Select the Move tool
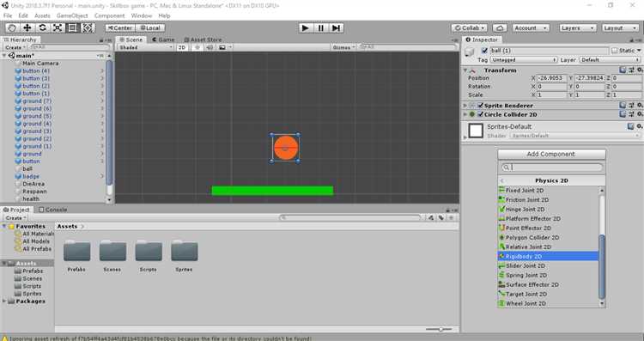Viewport: 644px width, 341px height. point(27,28)
